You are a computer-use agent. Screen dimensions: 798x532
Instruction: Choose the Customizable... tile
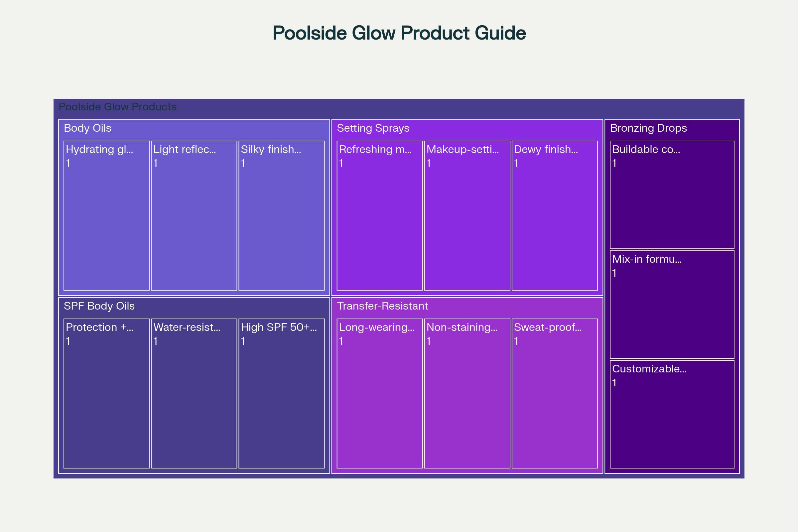click(x=672, y=414)
